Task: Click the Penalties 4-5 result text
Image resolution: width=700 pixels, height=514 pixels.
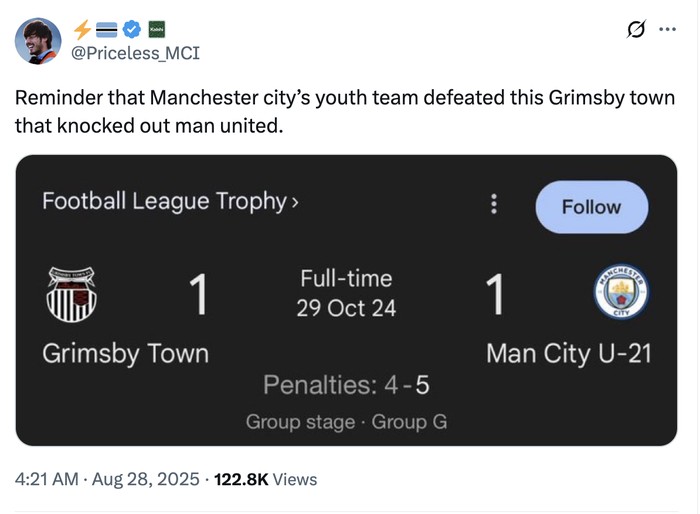Action: click(346, 384)
